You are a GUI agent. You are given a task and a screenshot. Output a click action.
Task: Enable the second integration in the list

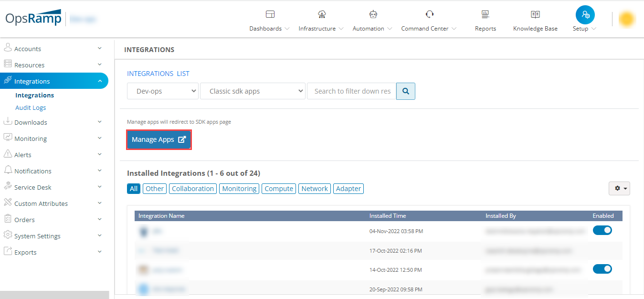tap(602, 249)
